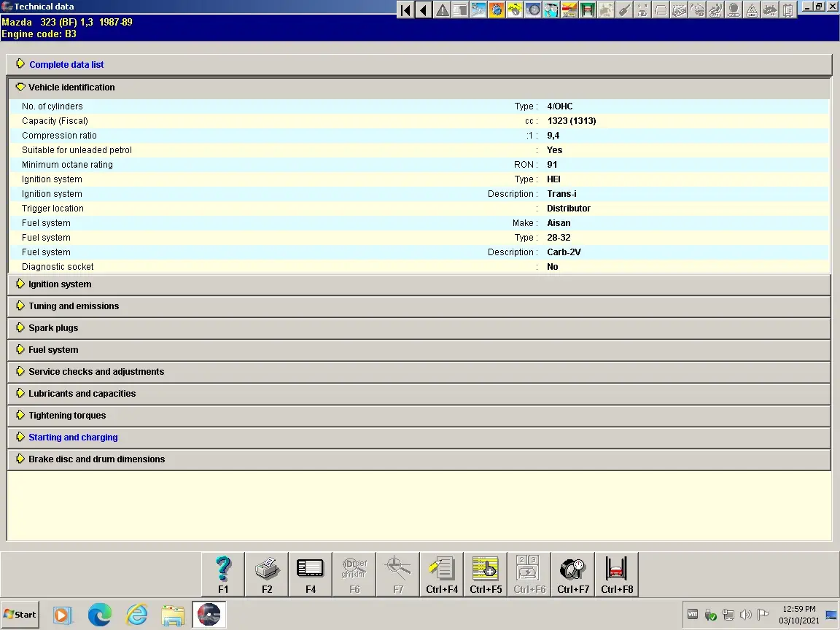The height and width of the screenshot is (630, 840).
Task: Click the Ctrl+F5 yellow list button
Action: coord(486,575)
